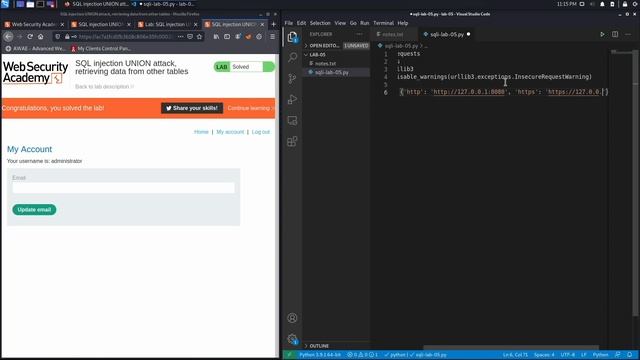Click Python language mode in status bar
Screen dimensions: 640x360
click(600, 355)
